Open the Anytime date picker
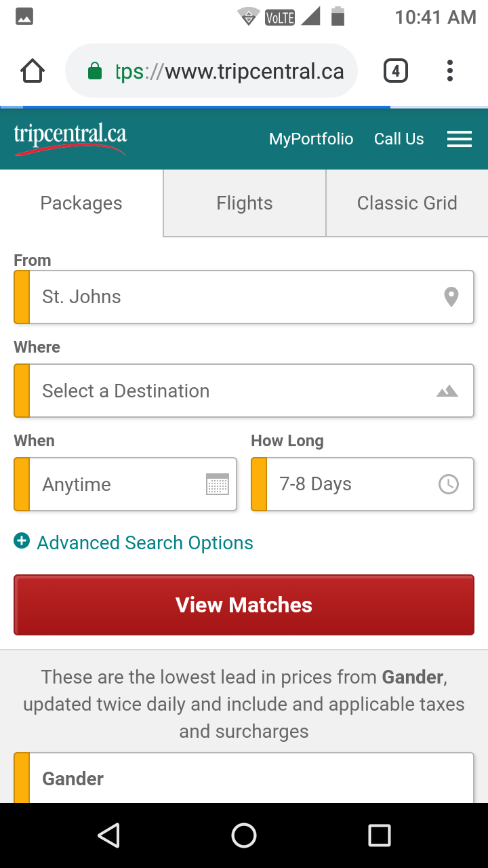Viewport: 488px width, 868px height. click(x=125, y=484)
